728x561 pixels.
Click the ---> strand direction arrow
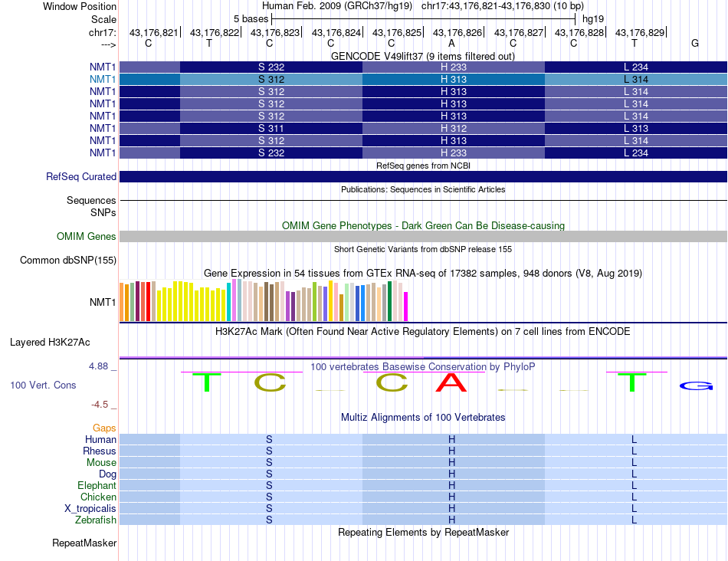click(108, 44)
